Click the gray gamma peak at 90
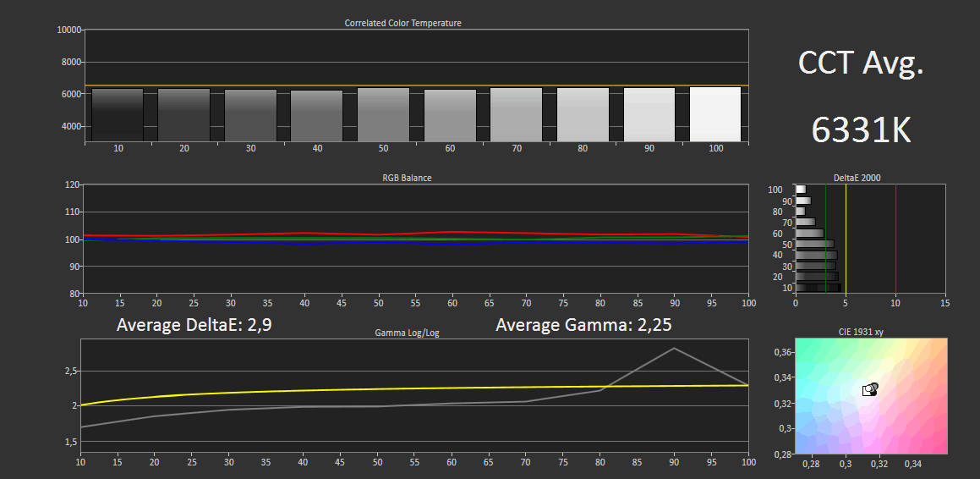This screenshot has width=980, height=479. pyautogui.click(x=674, y=349)
